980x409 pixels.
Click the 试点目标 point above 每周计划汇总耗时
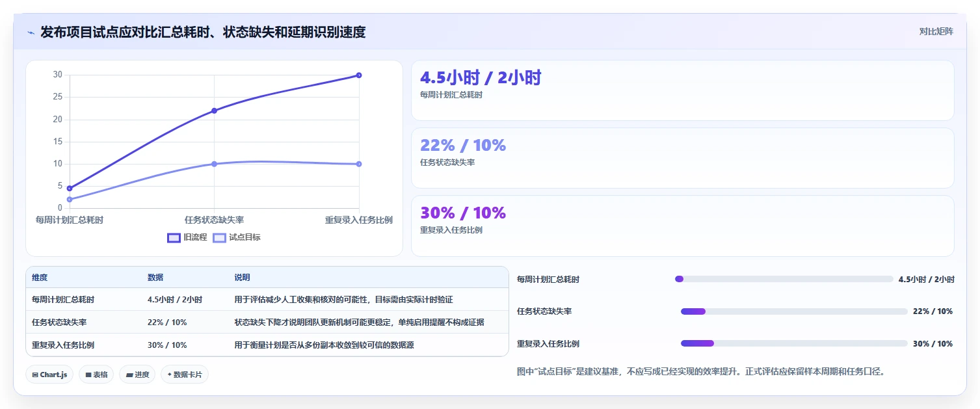(x=70, y=200)
